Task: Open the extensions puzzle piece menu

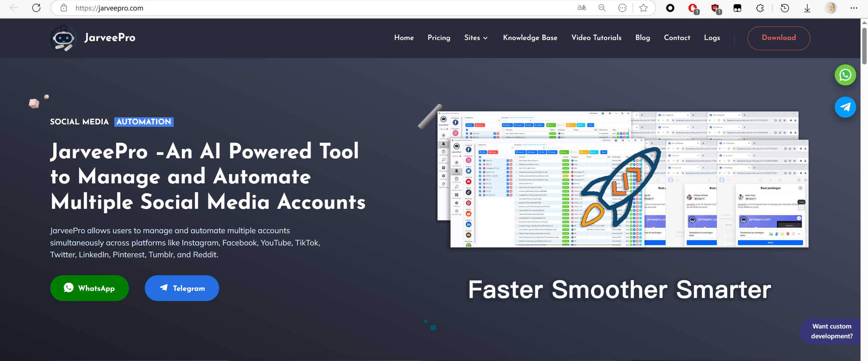Action: [x=760, y=8]
